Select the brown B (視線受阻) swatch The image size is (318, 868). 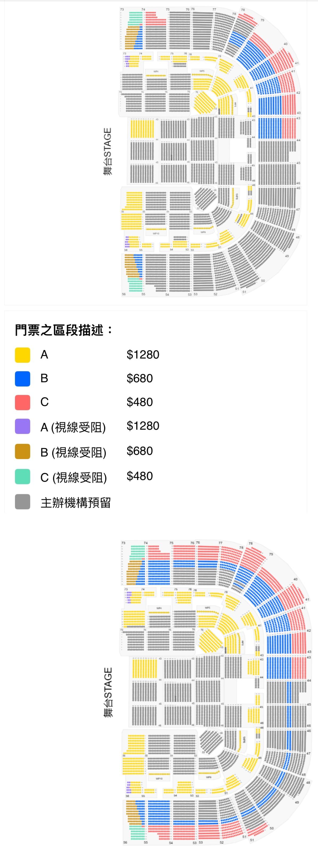tap(23, 451)
